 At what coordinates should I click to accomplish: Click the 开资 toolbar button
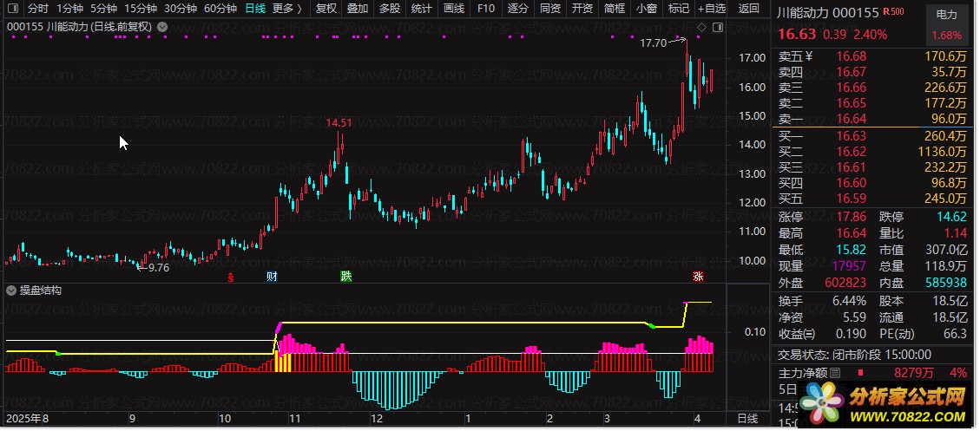pos(582,9)
